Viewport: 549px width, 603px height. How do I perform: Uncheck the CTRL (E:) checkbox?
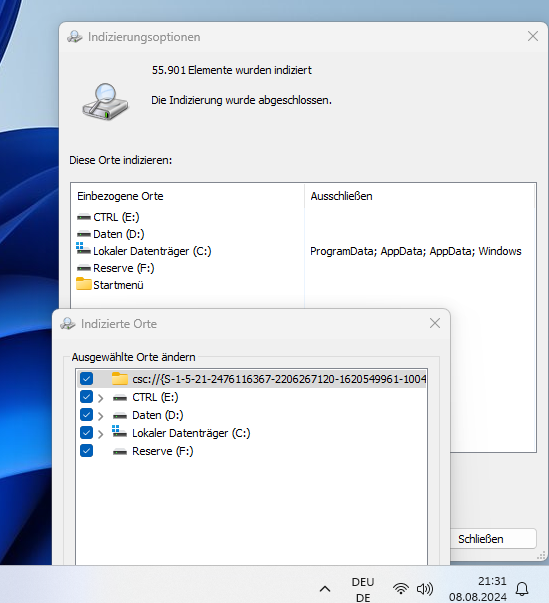(x=87, y=396)
